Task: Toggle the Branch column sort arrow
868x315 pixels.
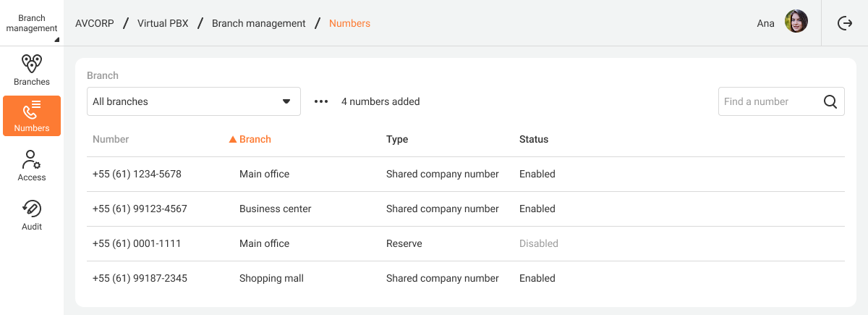Action: pos(233,139)
